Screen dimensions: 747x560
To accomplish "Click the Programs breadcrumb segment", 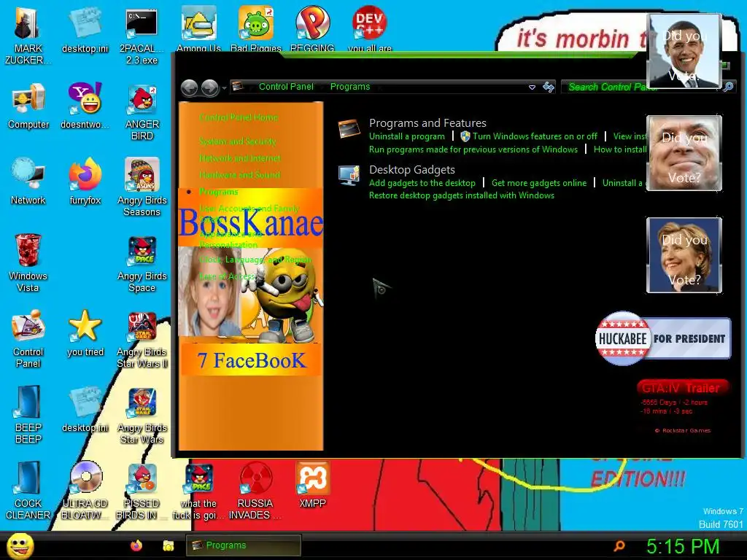I will (350, 87).
